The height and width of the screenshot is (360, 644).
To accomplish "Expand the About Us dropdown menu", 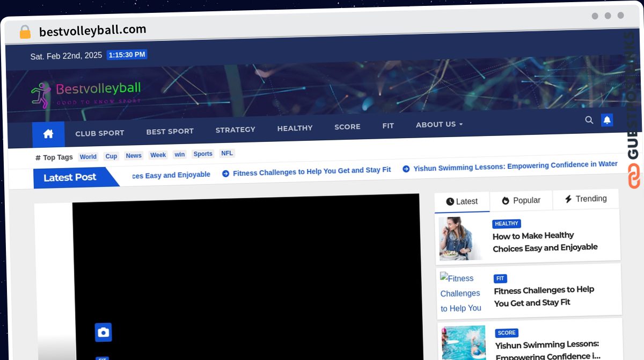I will [x=439, y=125].
